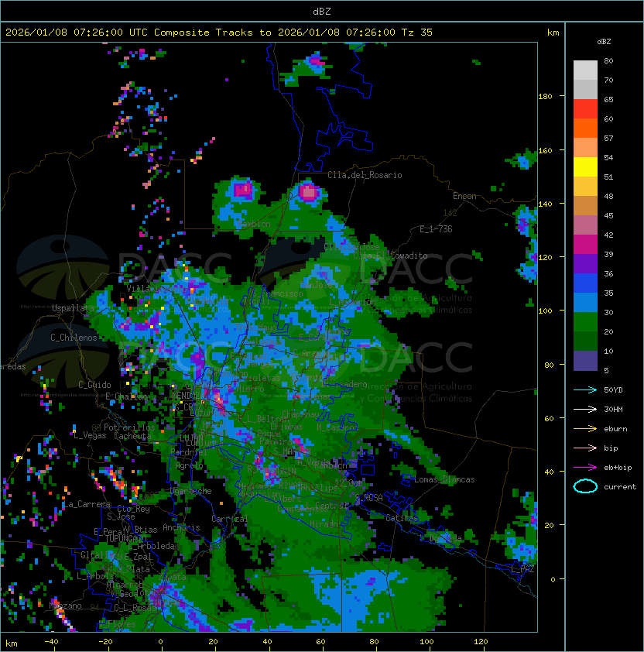Click the 'Manzano' map label
The height and width of the screenshot is (652, 644).
click(65, 606)
